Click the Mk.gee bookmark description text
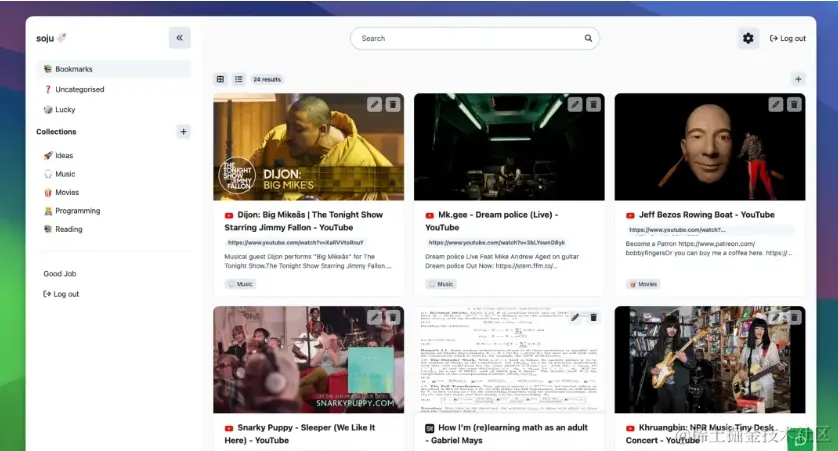This screenshot has height=451, width=838. [x=502, y=261]
